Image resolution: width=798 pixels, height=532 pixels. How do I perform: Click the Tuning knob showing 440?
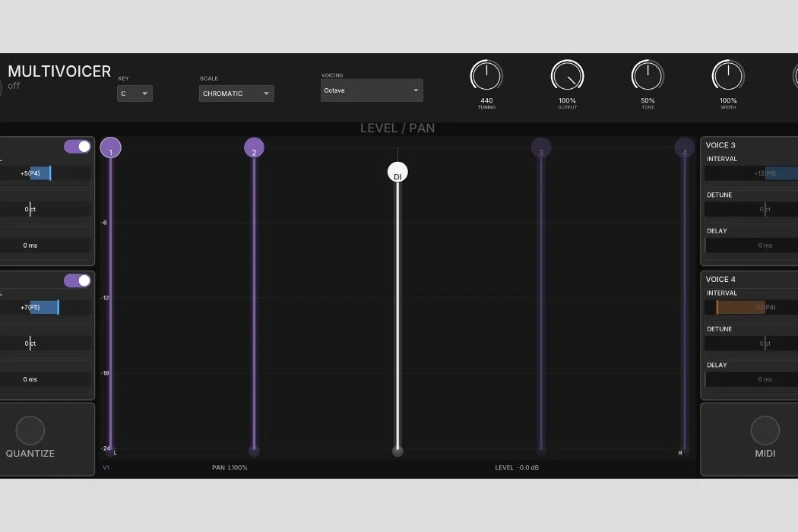(486, 76)
